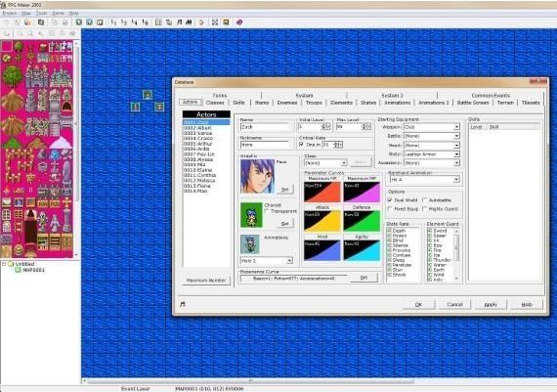Toggle the Sword element guard entry
The width and height of the screenshot is (557, 392).
click(441, 231)
